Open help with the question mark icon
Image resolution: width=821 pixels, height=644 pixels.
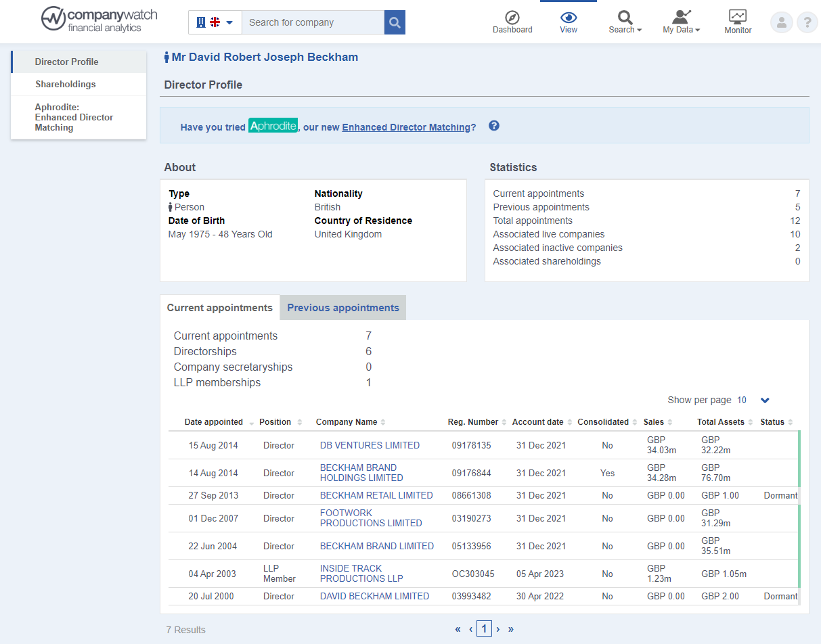tap(807, 22)
